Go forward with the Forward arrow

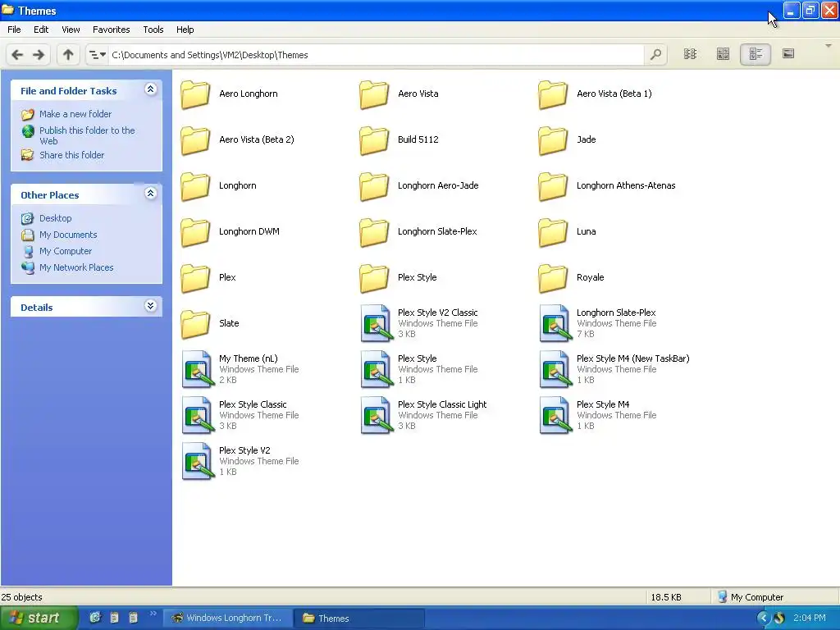(x=39, y=55)
